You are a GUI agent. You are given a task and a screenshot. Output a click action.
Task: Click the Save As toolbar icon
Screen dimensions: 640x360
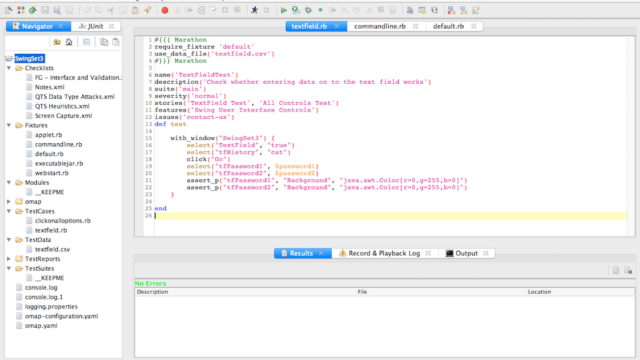coord(58,10)
